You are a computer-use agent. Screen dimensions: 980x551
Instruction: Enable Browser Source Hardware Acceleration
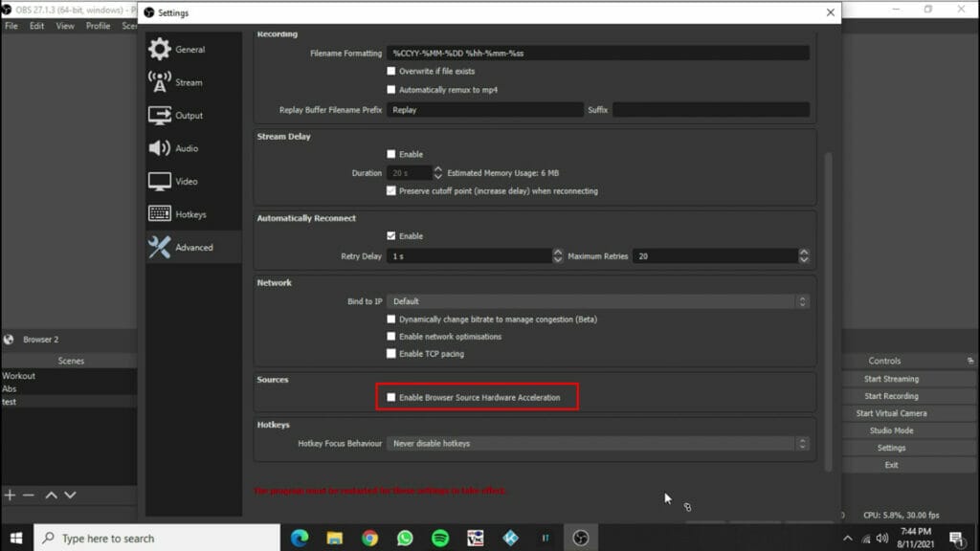[x=390, y=395]
